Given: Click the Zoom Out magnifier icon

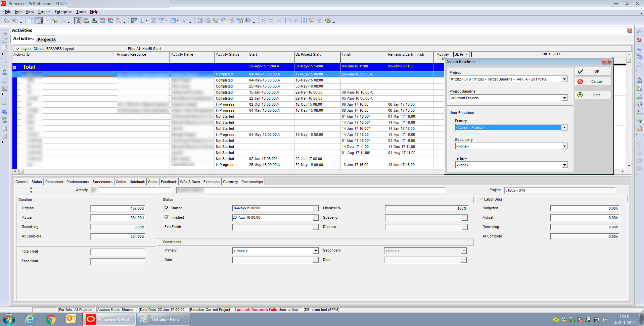Looking at the screenshot, I should pos(272,20).
